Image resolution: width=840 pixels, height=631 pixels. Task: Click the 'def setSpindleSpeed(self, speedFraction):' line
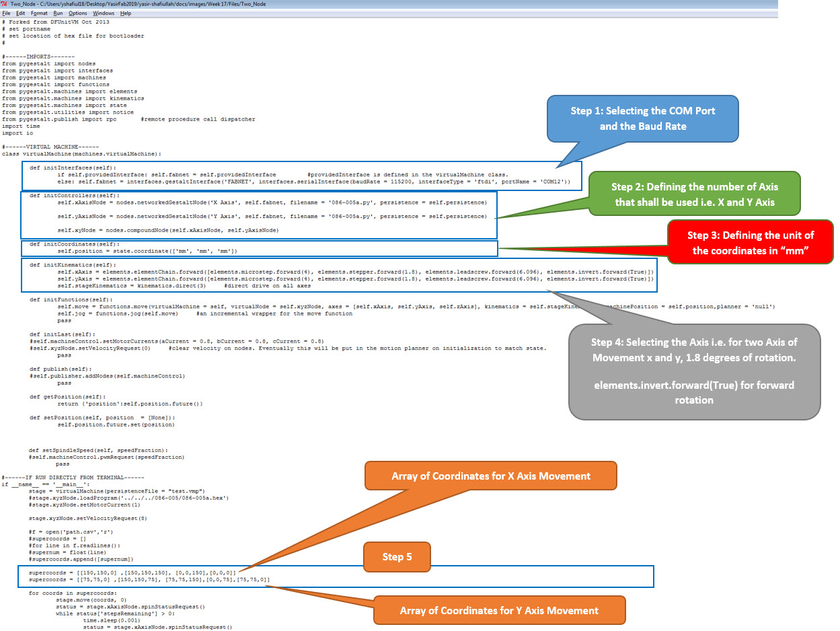[x=99, y=450]
